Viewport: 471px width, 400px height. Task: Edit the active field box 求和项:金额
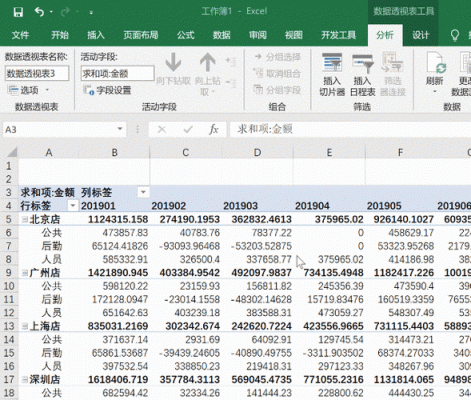pyautogui.click(x=117, y=73)
